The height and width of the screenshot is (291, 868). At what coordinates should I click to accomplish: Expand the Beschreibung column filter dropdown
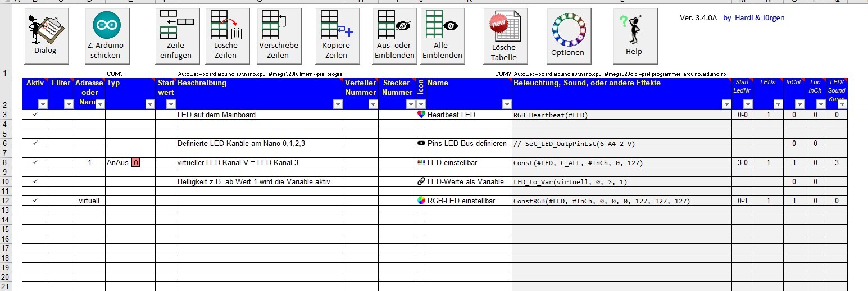point(337,104)
